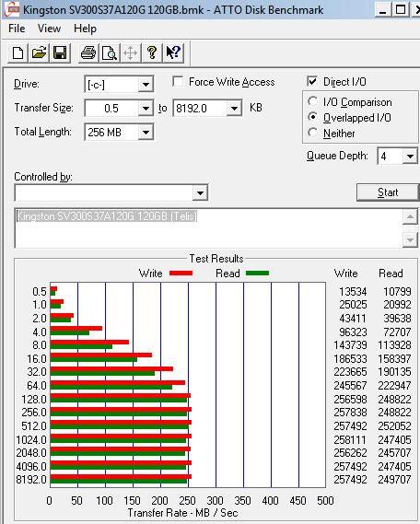Expand Total Length 256 MB dropdown
The height and width of the screenshot is (524, 420).
(146, 133)
